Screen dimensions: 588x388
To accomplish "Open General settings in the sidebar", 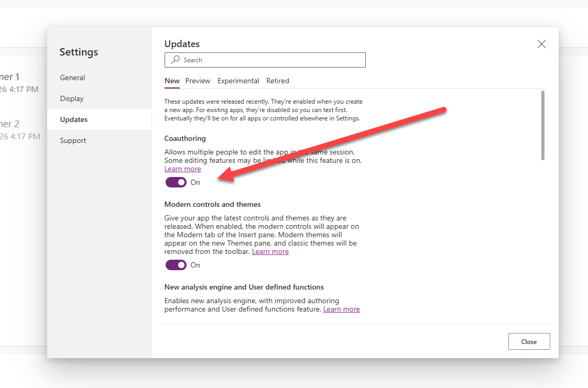I will pyautogui.click(x=72, y=77).
